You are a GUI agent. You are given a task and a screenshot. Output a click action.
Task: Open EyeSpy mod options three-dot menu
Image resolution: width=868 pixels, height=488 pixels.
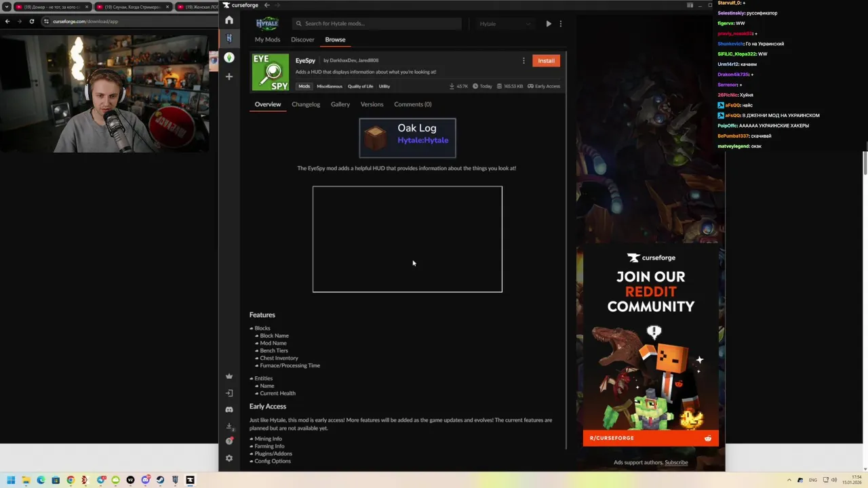coord(524,61)
